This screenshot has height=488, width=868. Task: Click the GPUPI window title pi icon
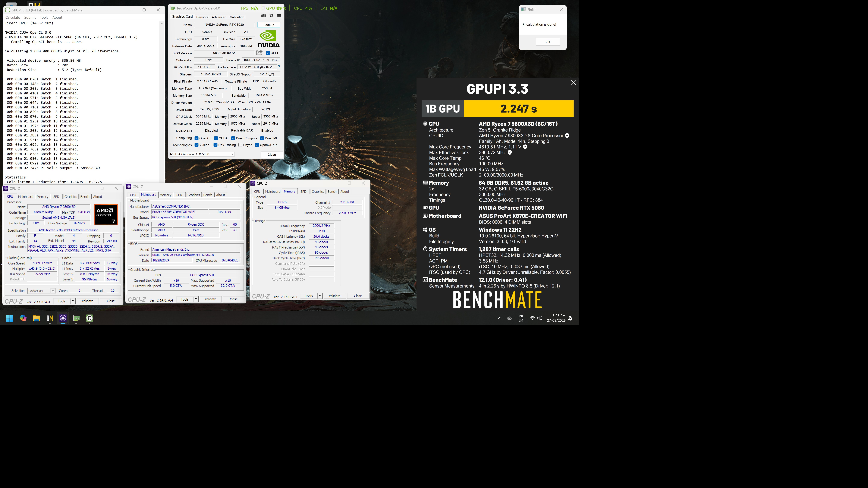pyautogui.click(x=7, y=10)
